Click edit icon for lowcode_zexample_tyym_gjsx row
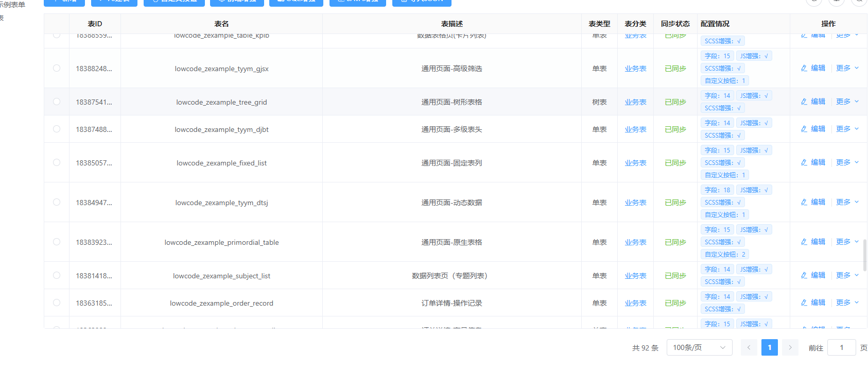This screenshot has width=868, height=368. 804,68
